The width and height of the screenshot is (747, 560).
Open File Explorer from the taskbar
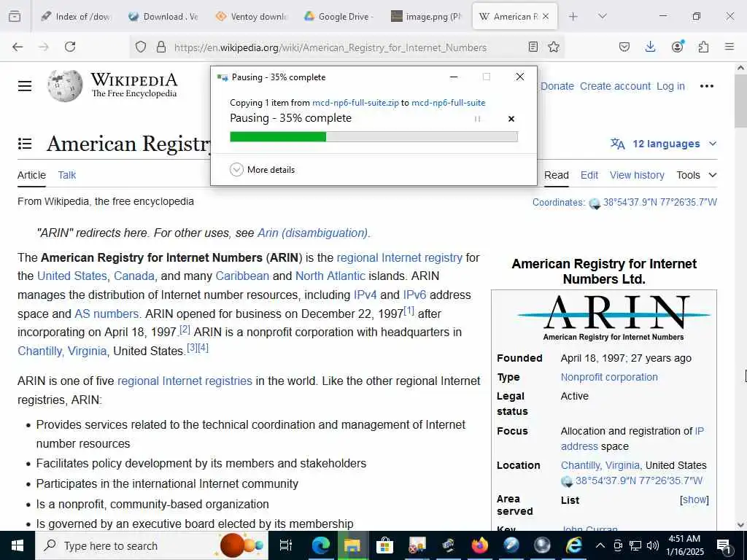coord(352,545)
